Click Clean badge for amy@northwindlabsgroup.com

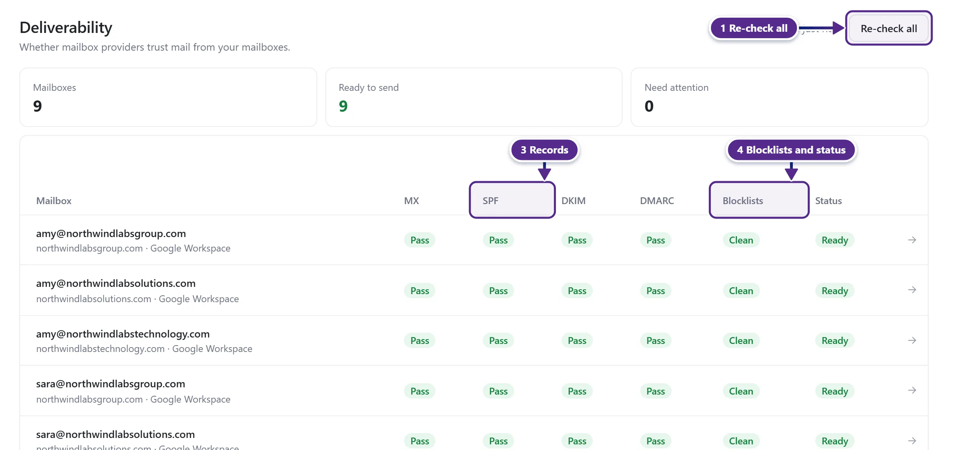tap(741, 240)
